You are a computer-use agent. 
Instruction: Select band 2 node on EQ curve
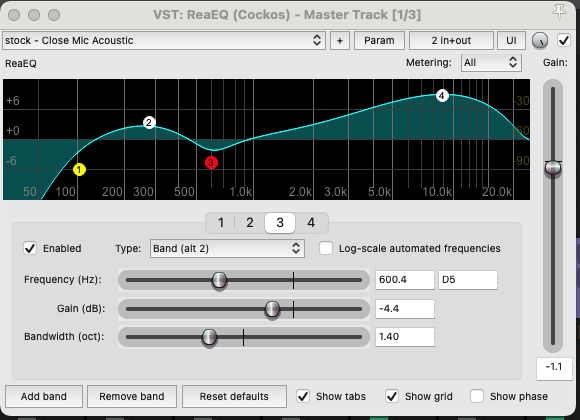coord(149,122)
